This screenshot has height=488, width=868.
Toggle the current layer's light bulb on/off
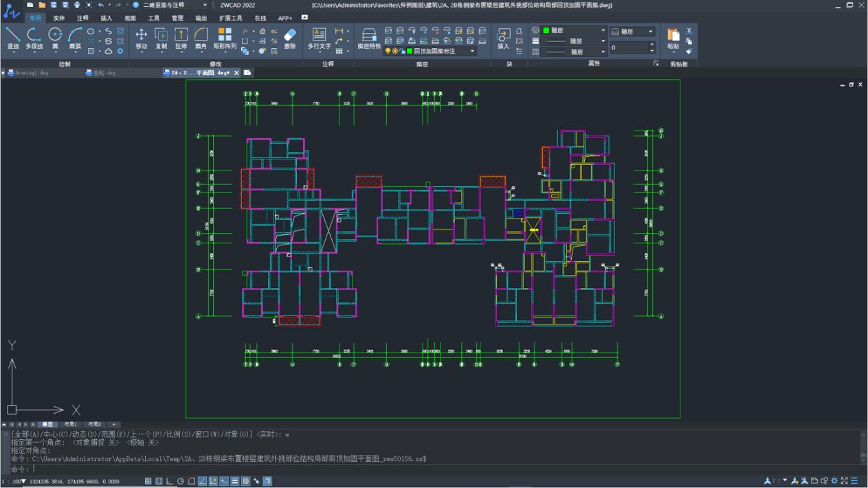pyautogui.click(x=388, y=52)
